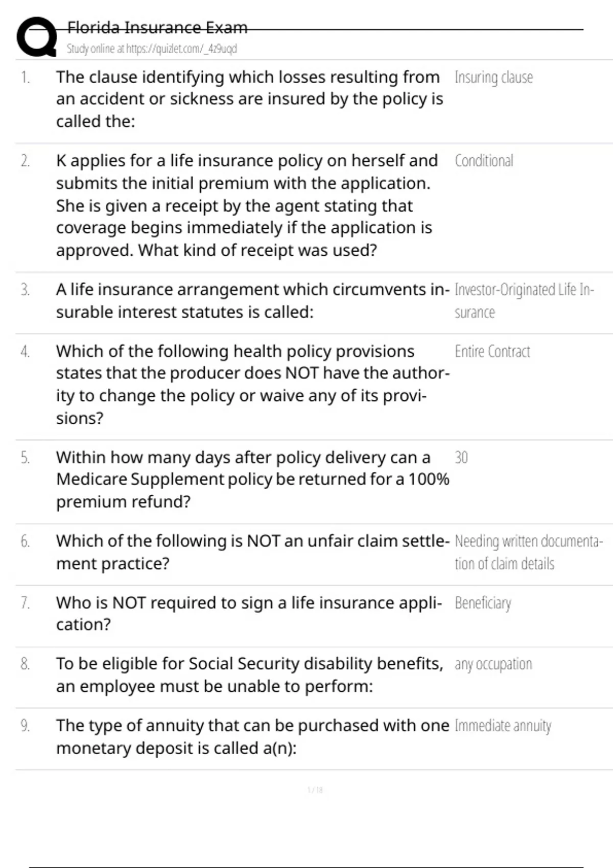The image size is (613, 868).
Task: Select the 'Needing written documentation' answer
Action: (x=528, y=552)
